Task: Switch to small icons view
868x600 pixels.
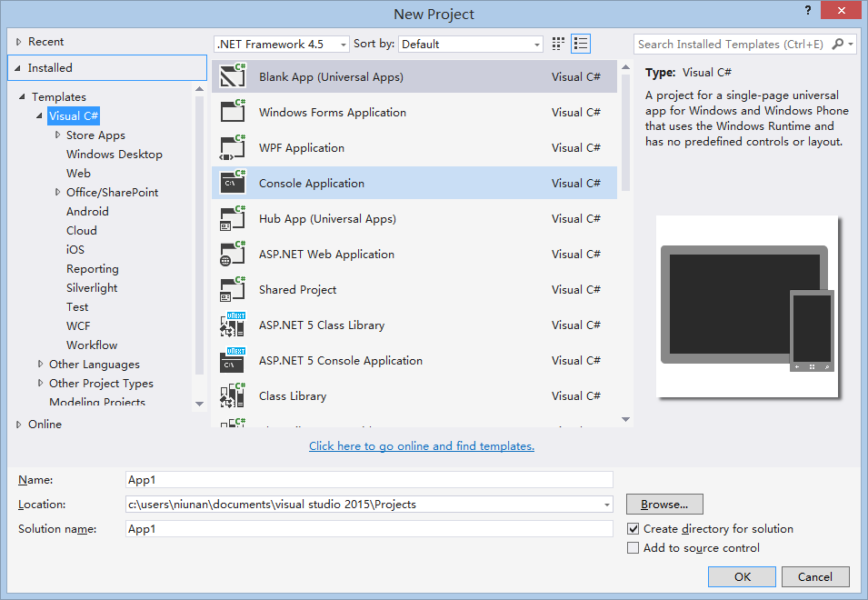Action: [x=558, y=44]
